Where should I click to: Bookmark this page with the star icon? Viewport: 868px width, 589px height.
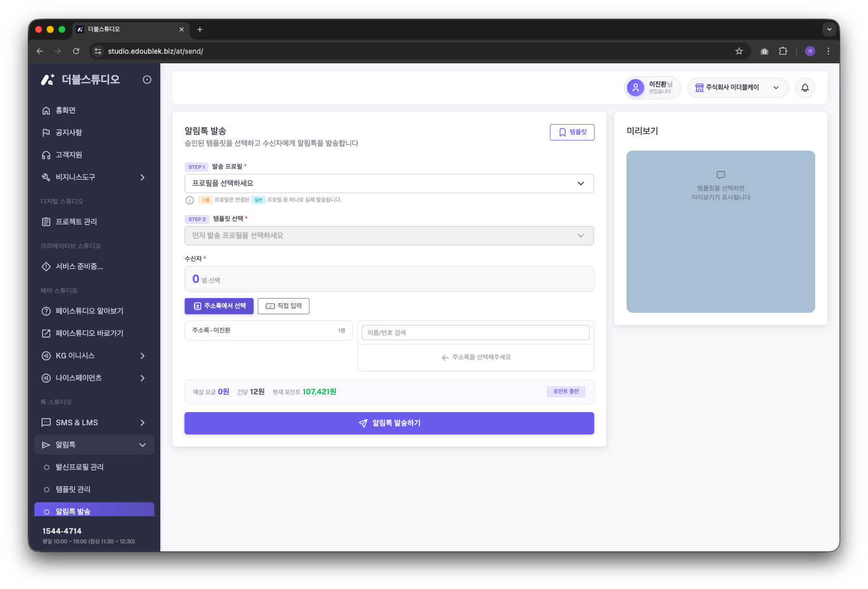pyautogui.click(x=739, y=51)
